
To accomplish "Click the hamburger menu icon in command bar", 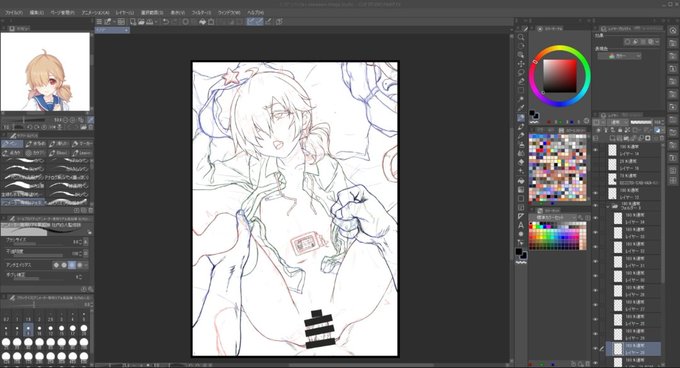I will pos(99,22).
